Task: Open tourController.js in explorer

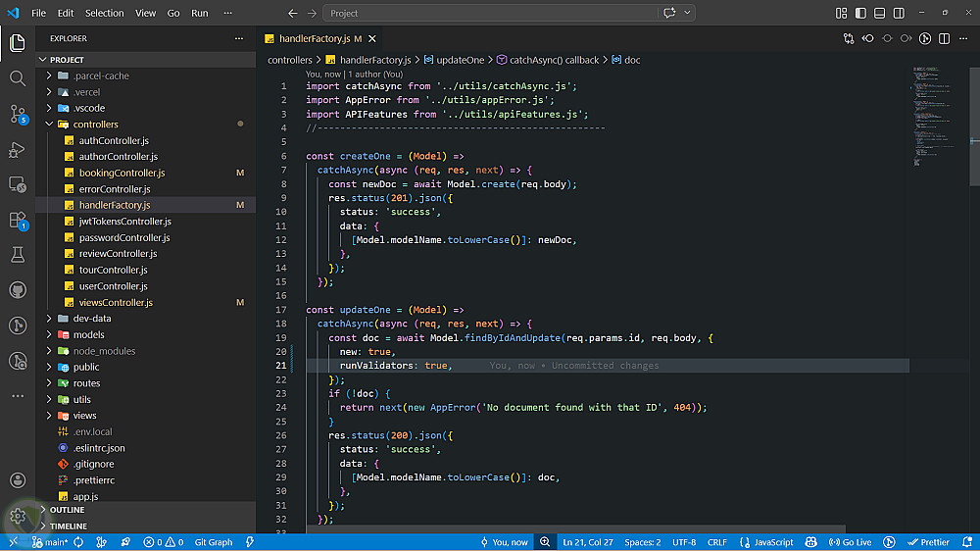Action: pos(113,270)
